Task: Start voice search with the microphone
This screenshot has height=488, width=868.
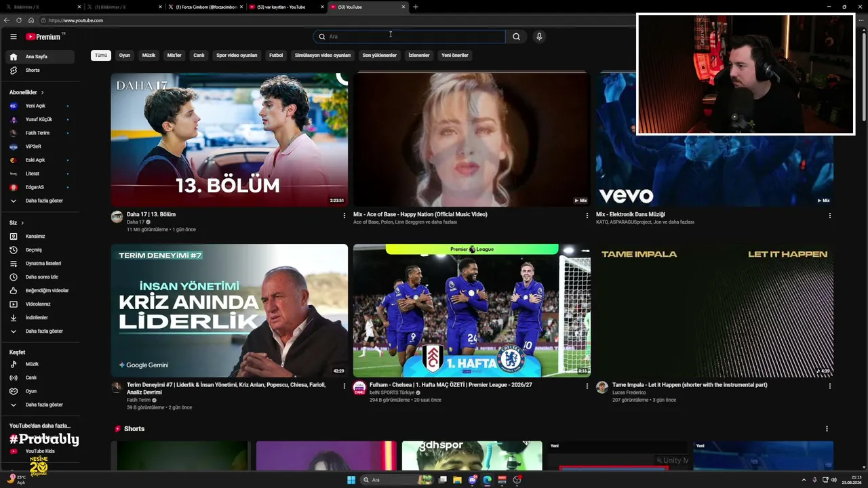Action: click(539, 37)
